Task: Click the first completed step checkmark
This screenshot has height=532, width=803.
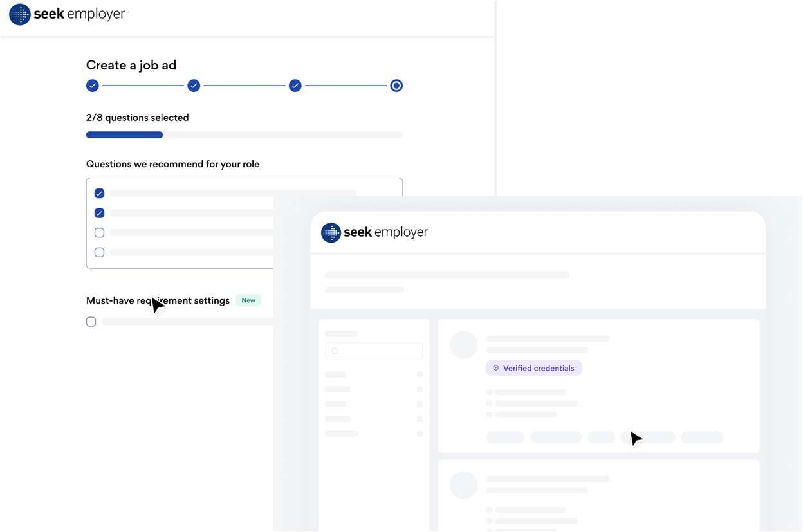Action: [x=93, y=86]
